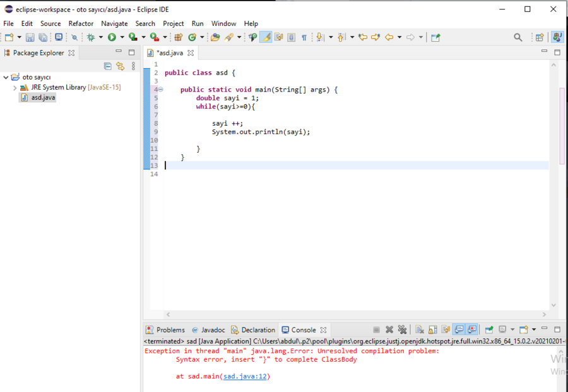Expand the JRE System Library node

(x=15, y=88)
